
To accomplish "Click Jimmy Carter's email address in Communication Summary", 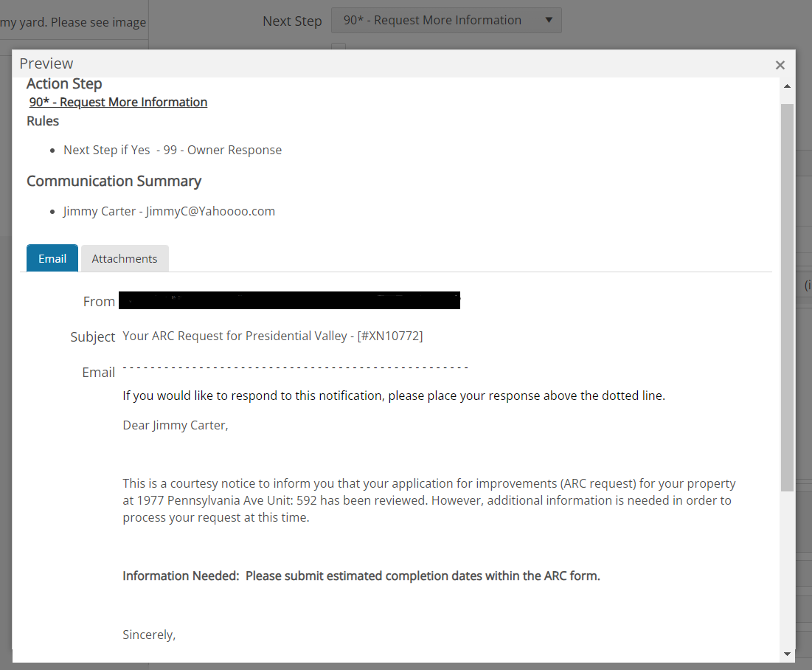I will pos(210,211).
